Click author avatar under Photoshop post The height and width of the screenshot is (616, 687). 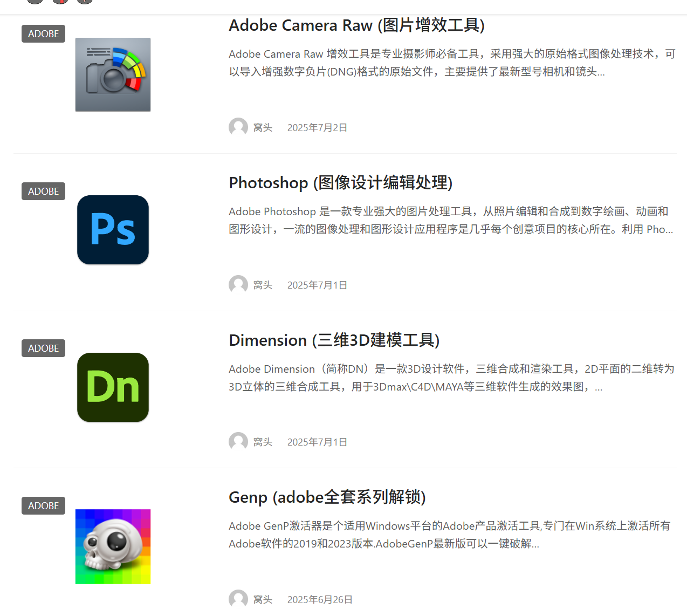238,285
